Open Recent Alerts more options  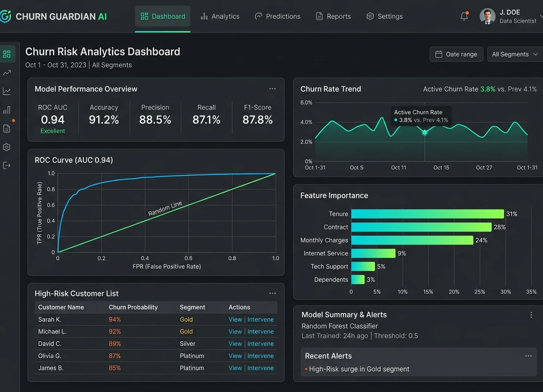[x=528, y=356]
